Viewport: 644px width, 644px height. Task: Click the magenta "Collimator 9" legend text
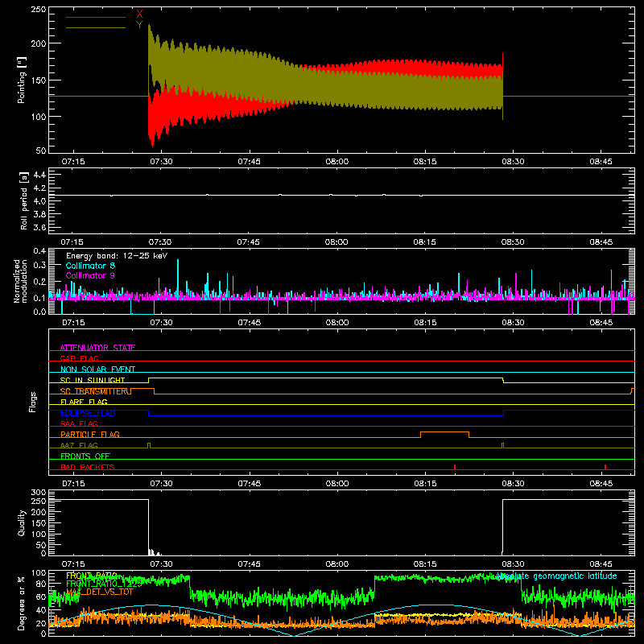[x=90, y=275]
